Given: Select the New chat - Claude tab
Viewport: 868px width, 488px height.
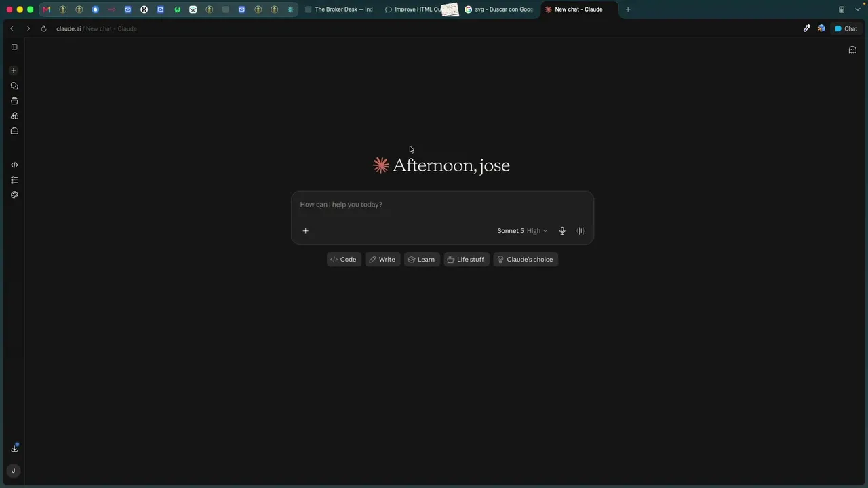Looking at the screenshot, I should coord(579,9).
